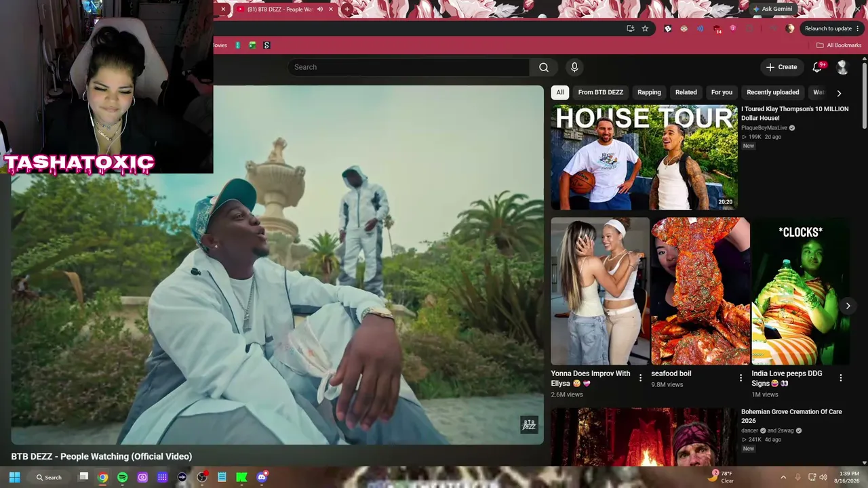Open the All Bookmarks folder
868x488 pixels.
pos(839,45)
